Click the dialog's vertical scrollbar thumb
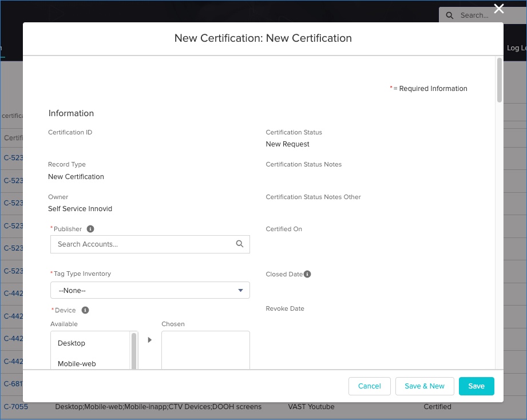Image resolution: width=527 pixels, height=420 pixels. tap(500, 80)
